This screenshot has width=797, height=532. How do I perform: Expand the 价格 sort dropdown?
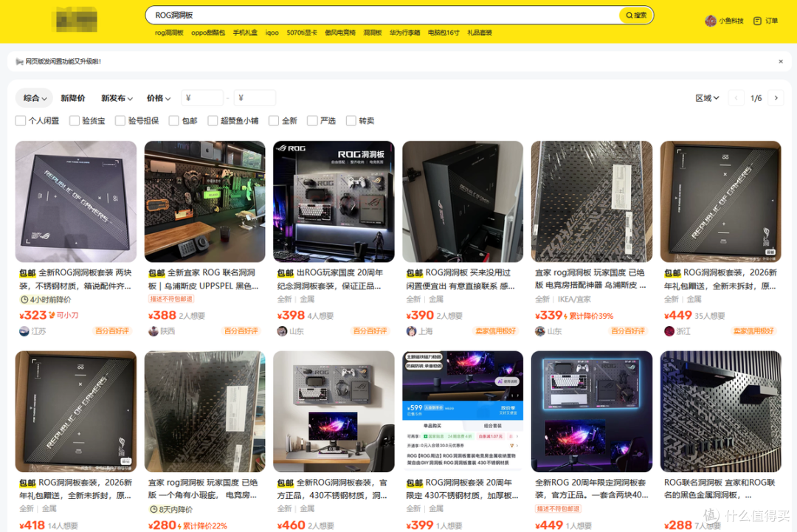[x=159, y=98]
